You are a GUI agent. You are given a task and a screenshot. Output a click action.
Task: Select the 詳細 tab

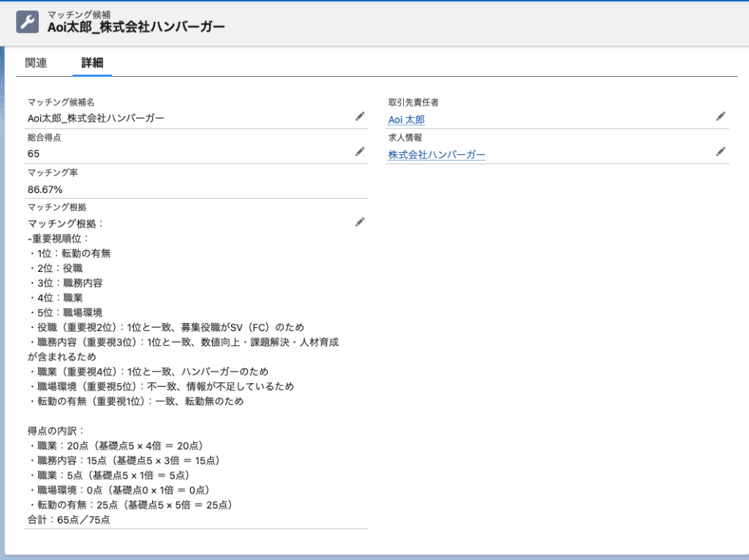(x=92, y=63)
